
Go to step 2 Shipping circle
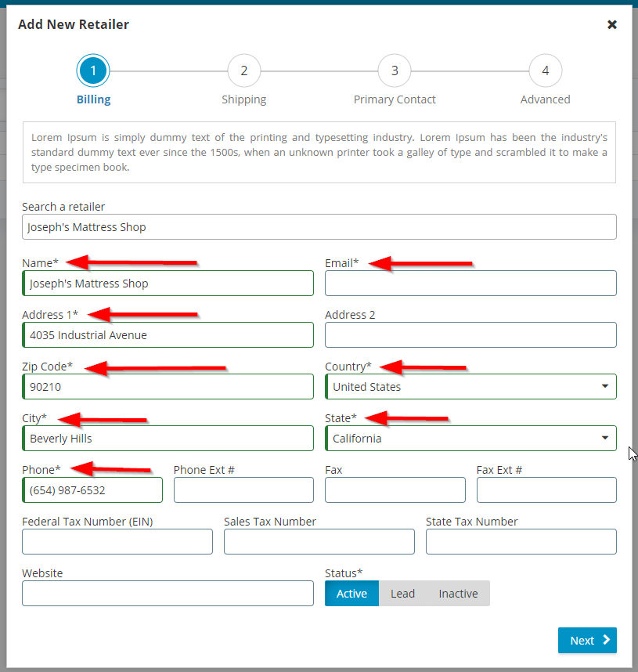tap(243, 70)
